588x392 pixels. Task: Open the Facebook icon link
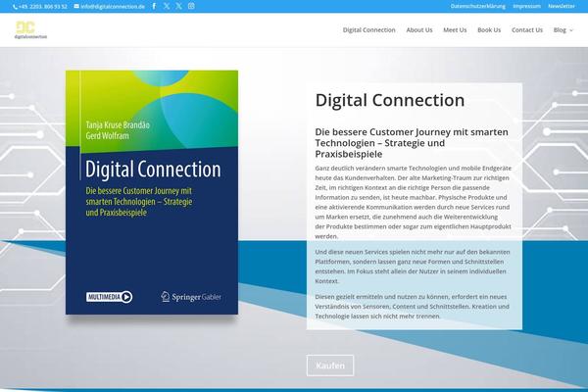154,6
